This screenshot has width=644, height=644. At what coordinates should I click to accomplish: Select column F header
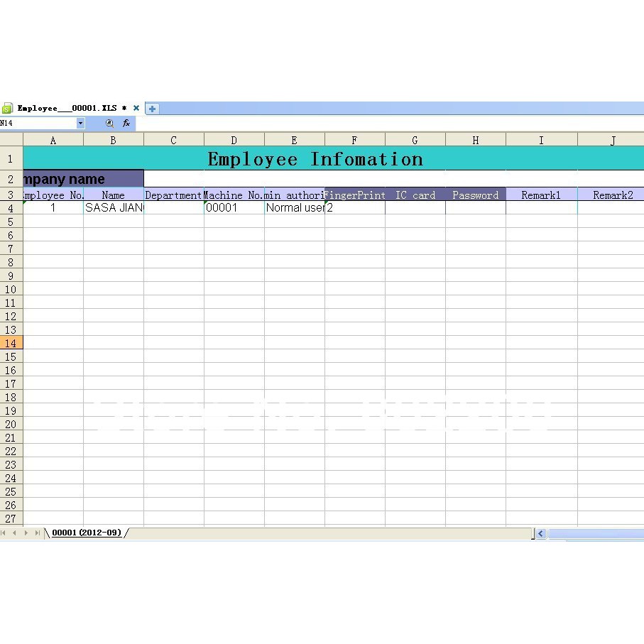click(x=354, y=140)
